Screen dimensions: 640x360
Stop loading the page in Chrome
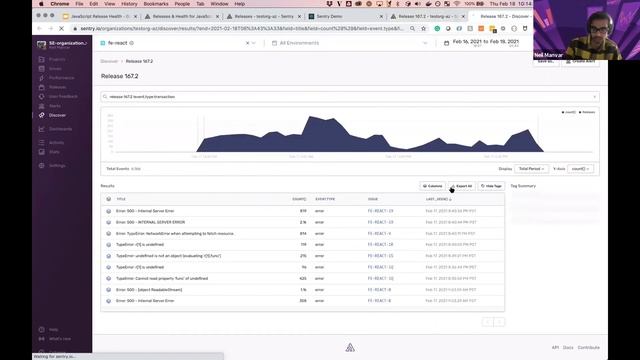pos(61,29)
